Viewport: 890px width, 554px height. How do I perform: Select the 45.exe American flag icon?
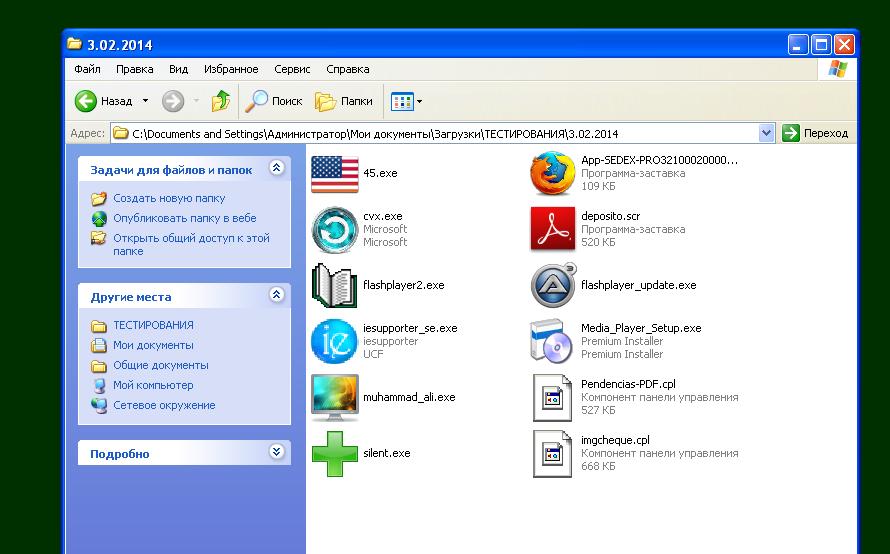click(334, 173)
